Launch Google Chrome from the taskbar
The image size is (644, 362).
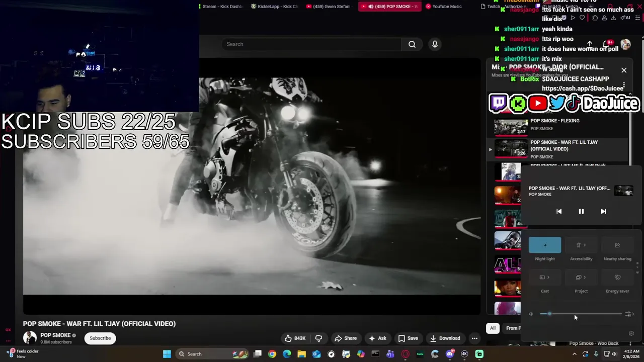coord(272,354)
